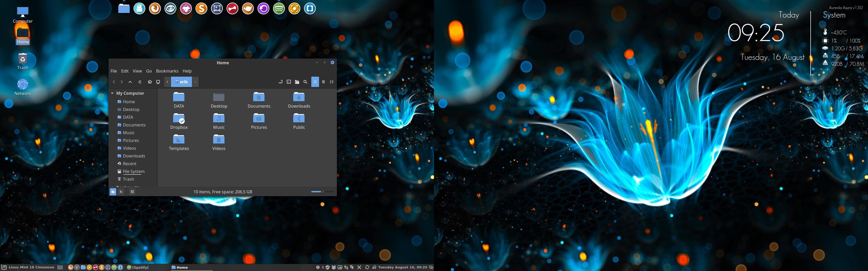Open the Bookmarks menu
This screenshot has width=868, height=271.
167,71
